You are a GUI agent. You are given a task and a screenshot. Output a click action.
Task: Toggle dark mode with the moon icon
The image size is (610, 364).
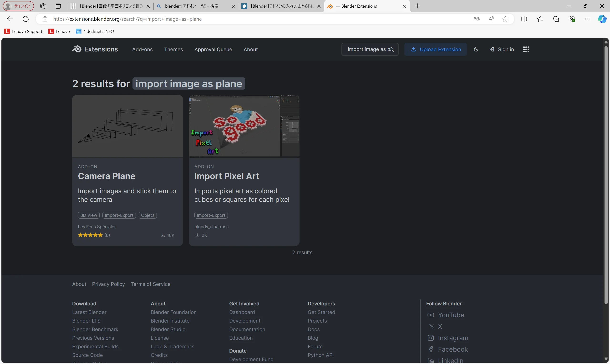(476, 49)
